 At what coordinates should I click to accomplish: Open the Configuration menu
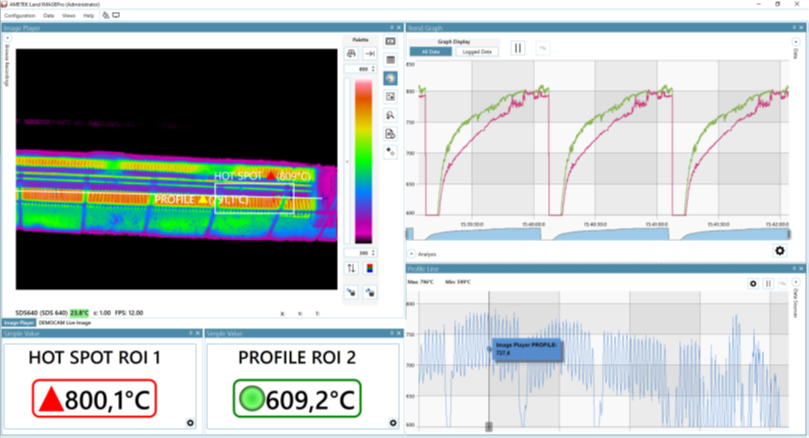click(x=20, y=16)
